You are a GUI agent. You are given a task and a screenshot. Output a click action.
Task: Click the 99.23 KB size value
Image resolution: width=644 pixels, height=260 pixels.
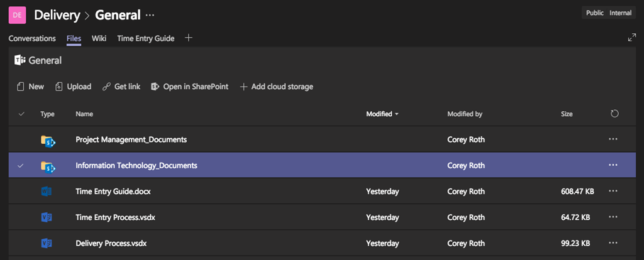click(575, 243)
